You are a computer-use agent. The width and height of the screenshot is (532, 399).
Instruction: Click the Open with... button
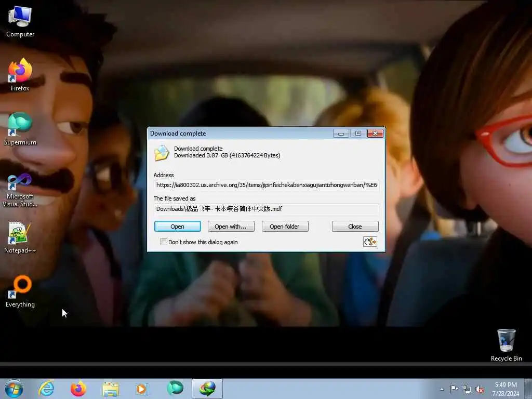click(231, 227)
